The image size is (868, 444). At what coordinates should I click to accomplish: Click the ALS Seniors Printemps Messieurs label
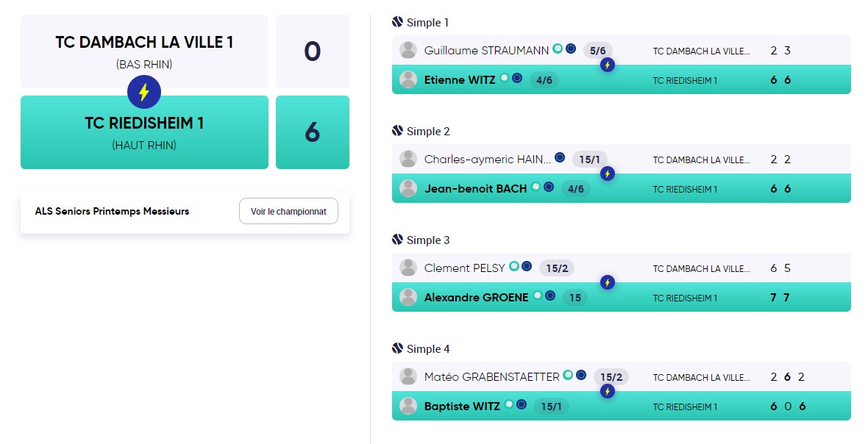click(x=112, y=211)
